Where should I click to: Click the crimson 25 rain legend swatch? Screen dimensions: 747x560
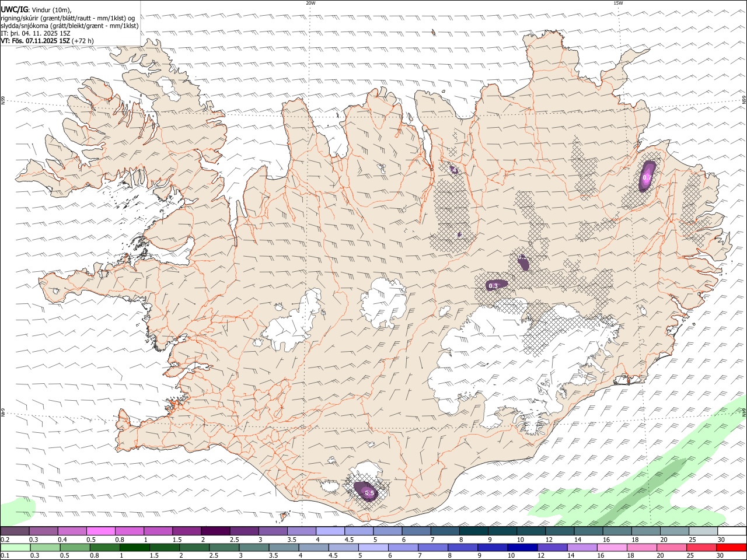701,548
